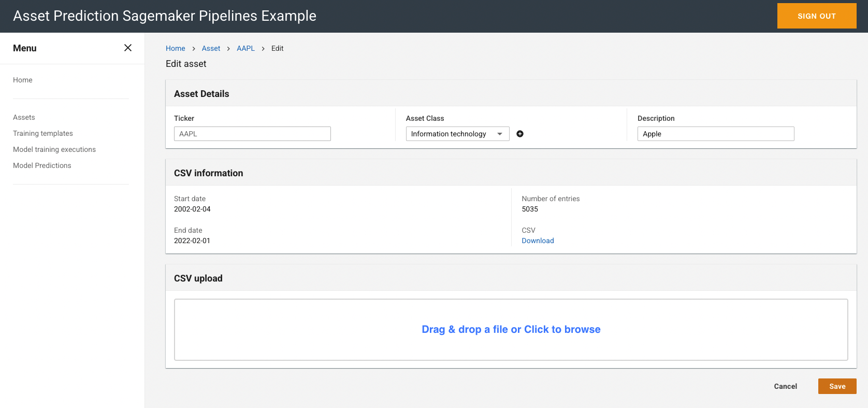868x408 pixels.
Task: Click the CSV upload section heading
Action: [x=198, y=278]
